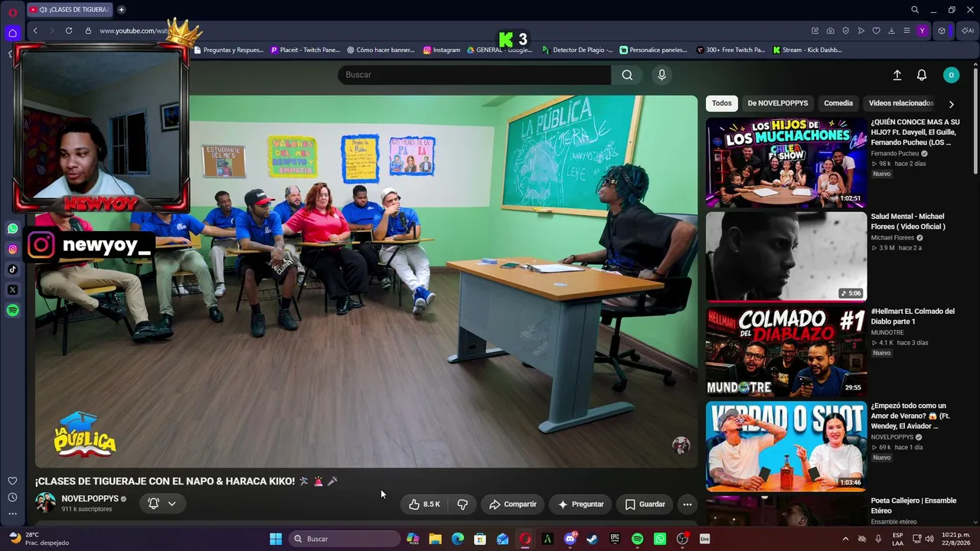Select the Todos filter chip
This screenshot has width=980, height=551.
722,103
